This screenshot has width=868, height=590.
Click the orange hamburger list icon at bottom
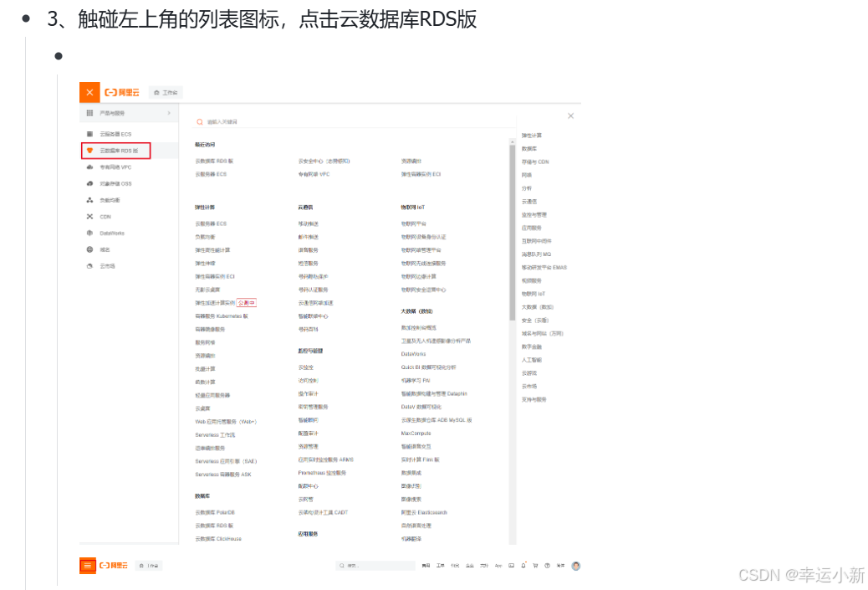click(x=88, y=566)
